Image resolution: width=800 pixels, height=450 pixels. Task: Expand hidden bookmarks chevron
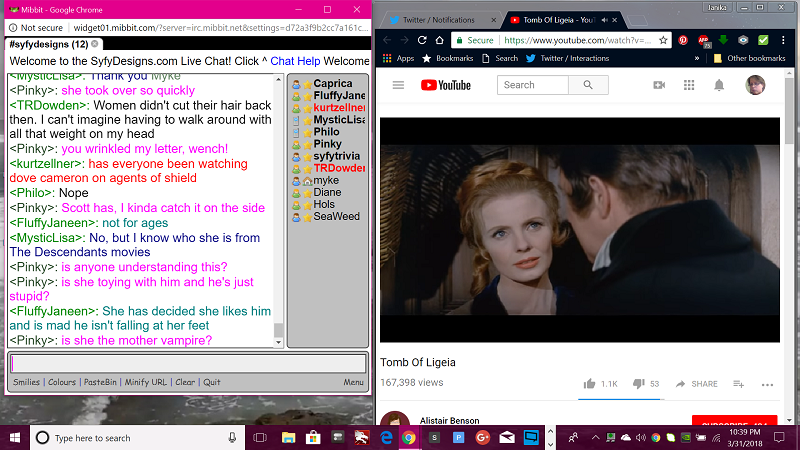click(696, 58)
